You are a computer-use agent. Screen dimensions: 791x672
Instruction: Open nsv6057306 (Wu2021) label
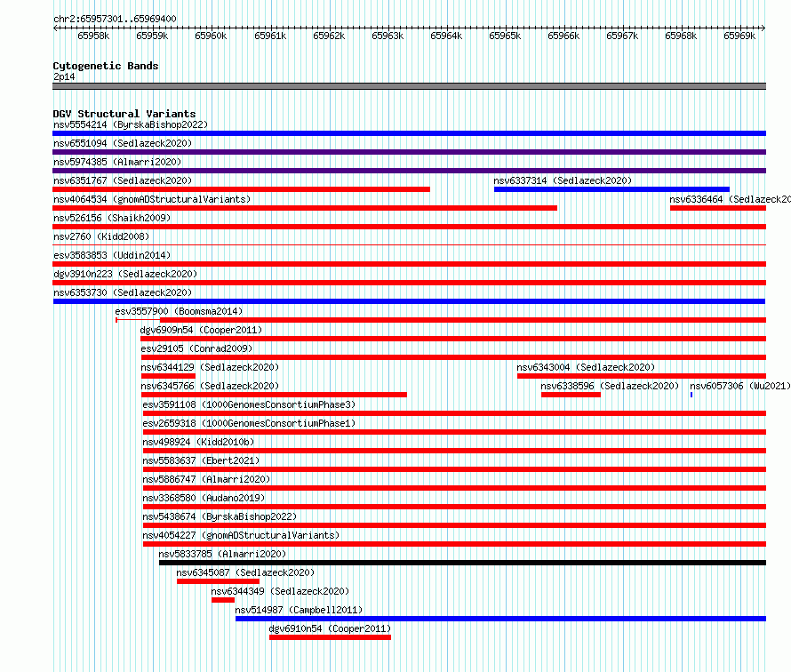tap(740, 386)
